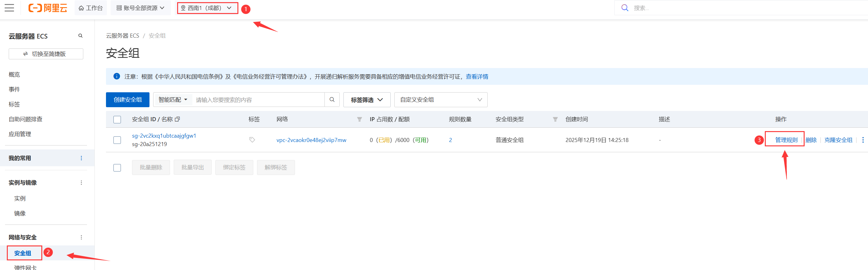The width and height of the screenshot is (868, 270).
Task: Select 安全组 in the sidebar
Action: (23, 253)
